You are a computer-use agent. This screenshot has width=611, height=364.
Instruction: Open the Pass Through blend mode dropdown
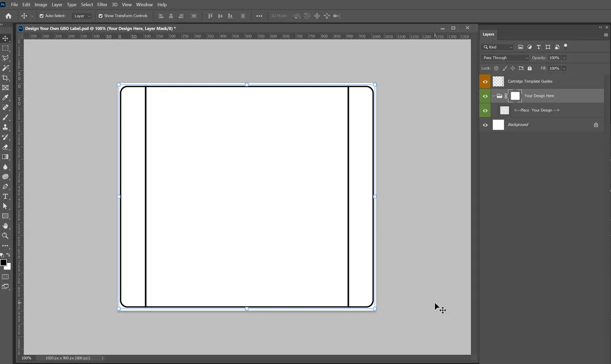(505, 58)
